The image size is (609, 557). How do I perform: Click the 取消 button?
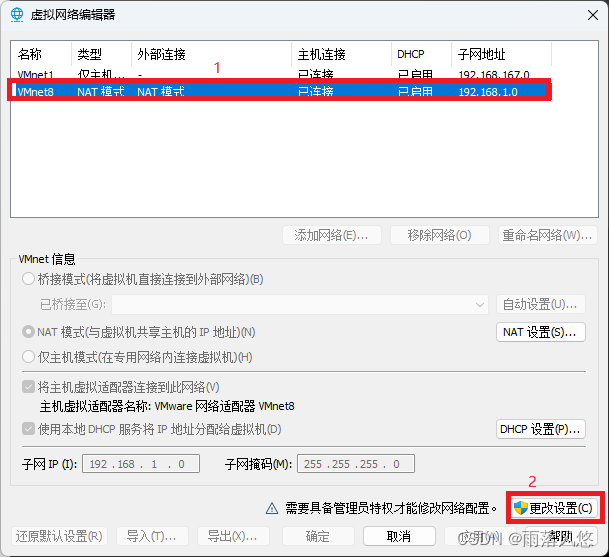point(399,536)
